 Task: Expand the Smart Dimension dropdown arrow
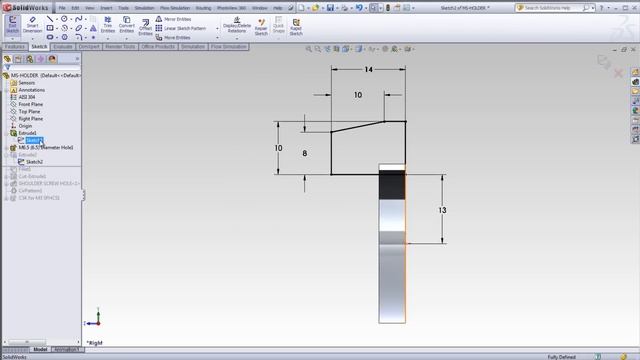pyautogui.click(x=32, y=39)
